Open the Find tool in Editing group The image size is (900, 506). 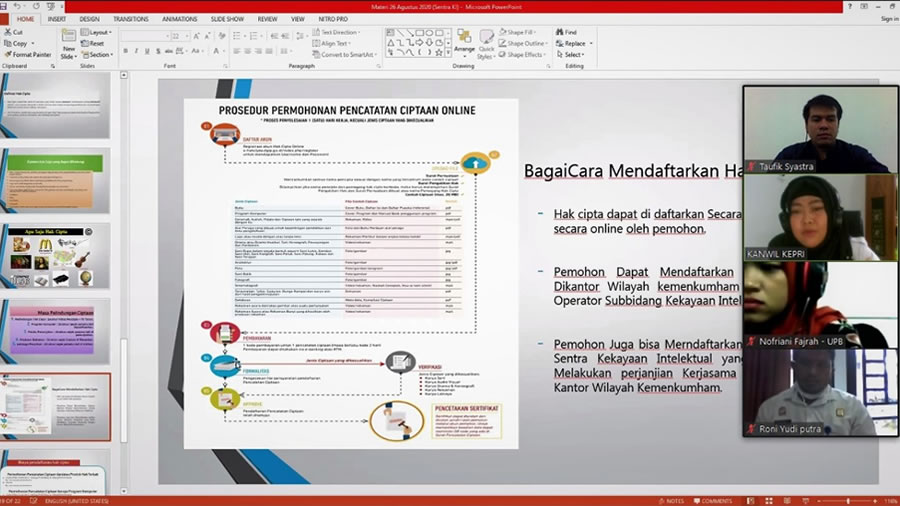pos(566,32)
